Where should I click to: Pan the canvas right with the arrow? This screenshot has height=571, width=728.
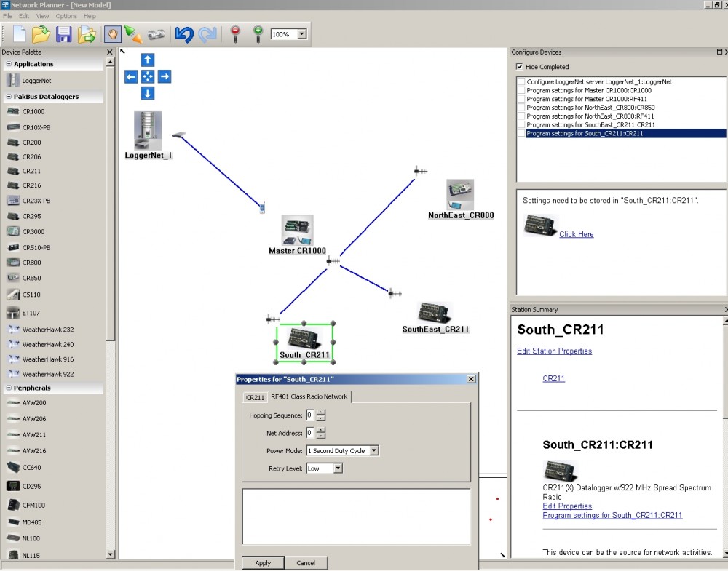(x=165, y=76)
